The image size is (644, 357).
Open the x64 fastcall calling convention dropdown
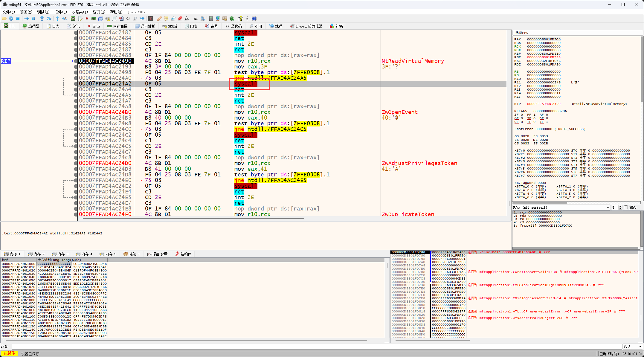coord(608,207)
